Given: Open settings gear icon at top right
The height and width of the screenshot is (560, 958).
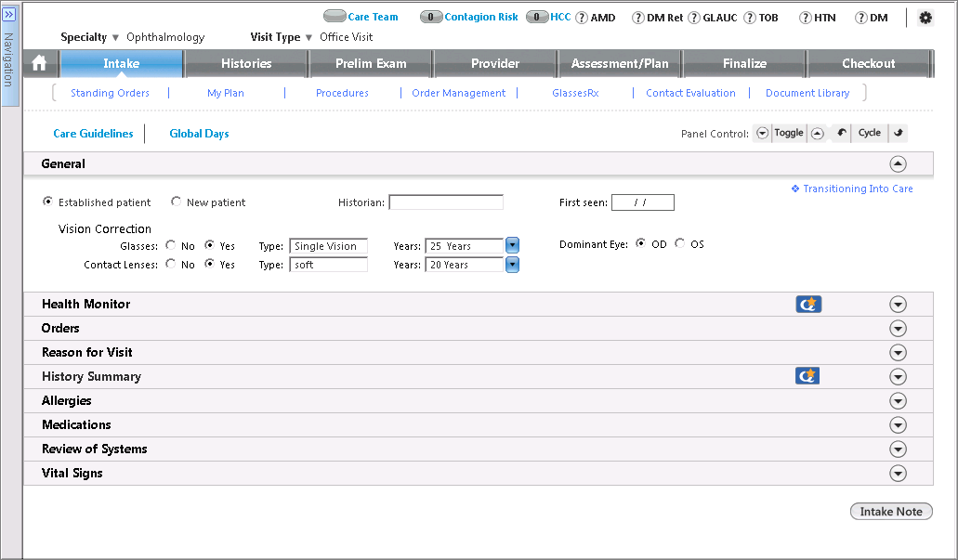Looking at the screenshot, I should tap(925, 18).
